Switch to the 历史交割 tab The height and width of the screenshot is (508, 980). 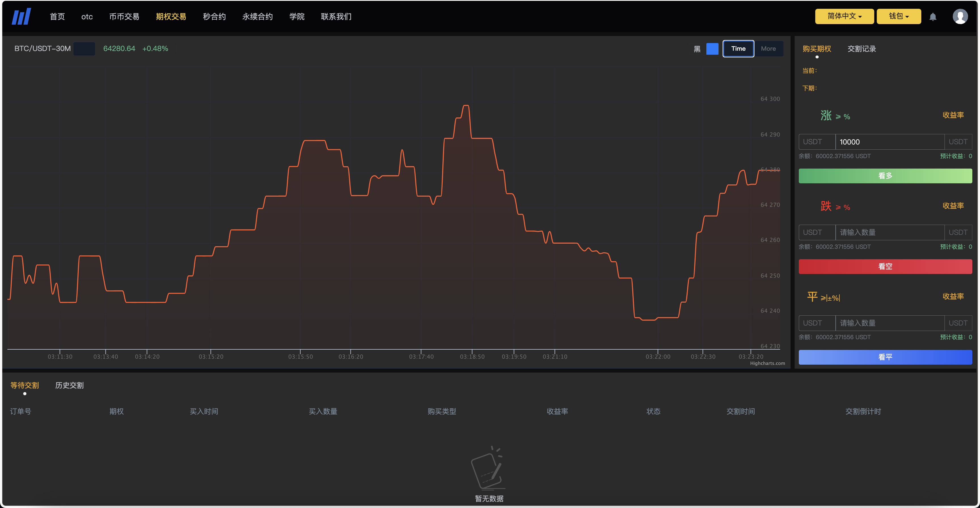tap(69, 385)
